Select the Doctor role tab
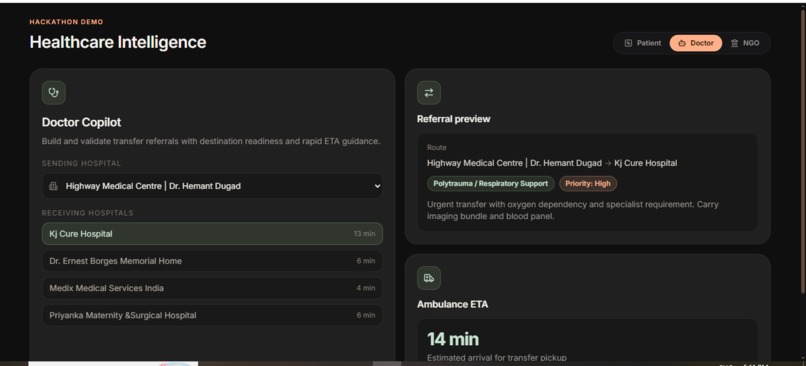Image resolution: width=806 pixels, height=366 pixels. tap(695, 43)
